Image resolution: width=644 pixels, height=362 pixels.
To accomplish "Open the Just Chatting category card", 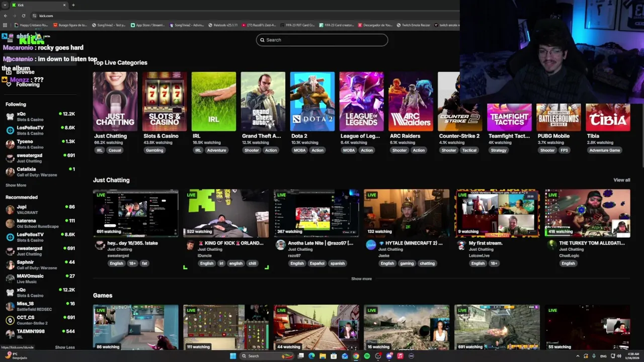I will pyautogui.click(x=115, y=102).
